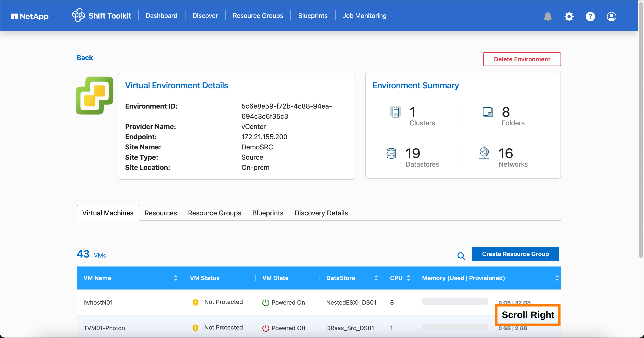Open the VM search magnifier
This screenshot has height=338, width=644.
tap(461, 256)
